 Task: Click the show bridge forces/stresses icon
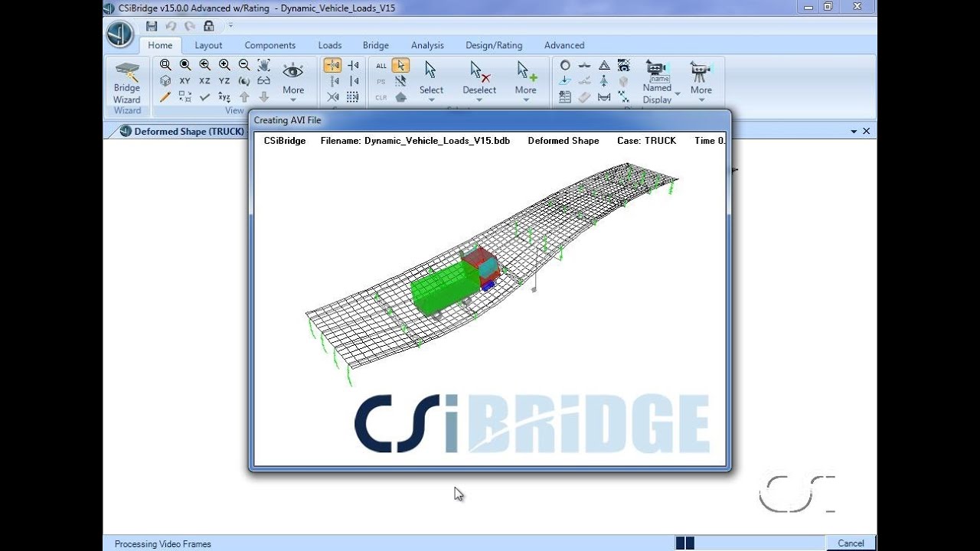(x=604, y=97)
